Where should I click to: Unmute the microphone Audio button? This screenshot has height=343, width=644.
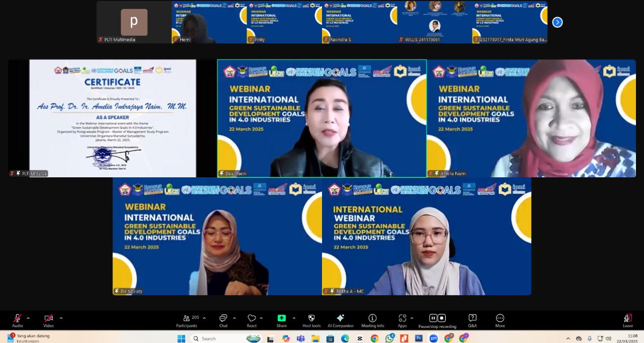pyautogui.click(x=17, y=319)
